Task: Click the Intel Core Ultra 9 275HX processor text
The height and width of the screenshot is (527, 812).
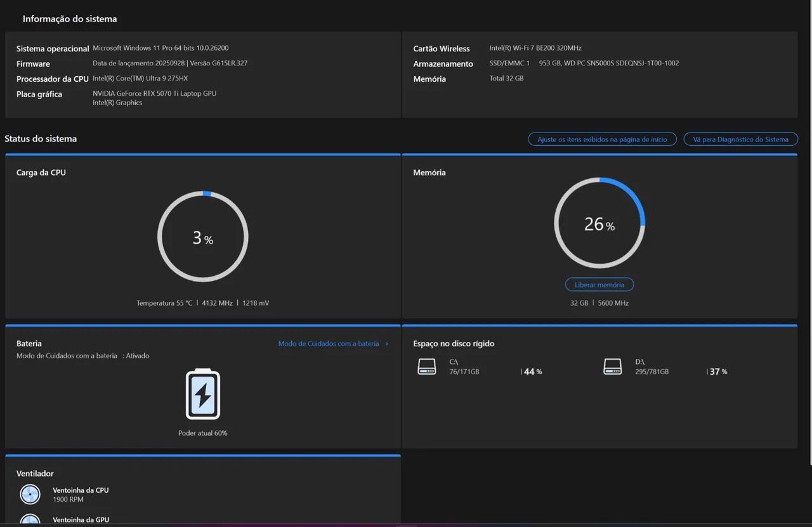Action: tap(140, 79)
